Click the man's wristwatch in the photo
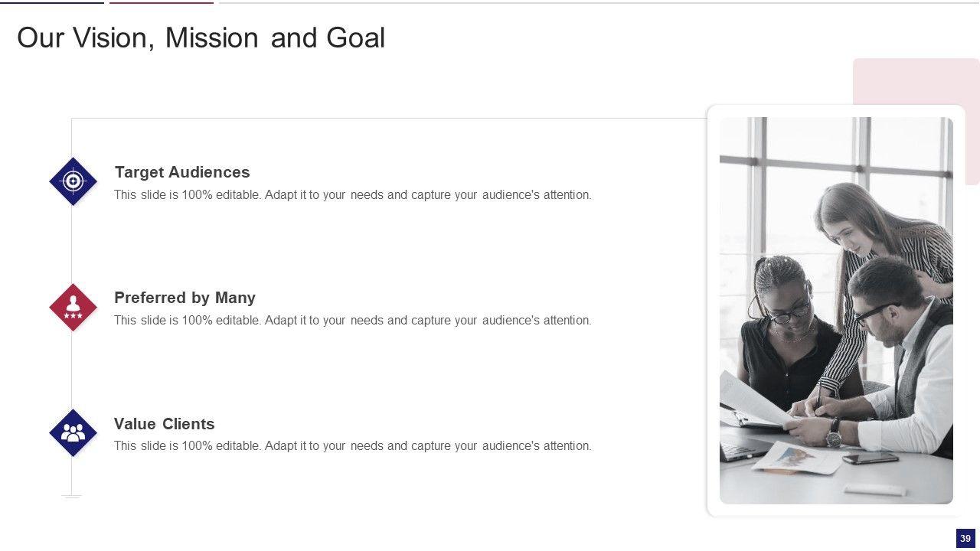980x551 pixels. (833, 437)
